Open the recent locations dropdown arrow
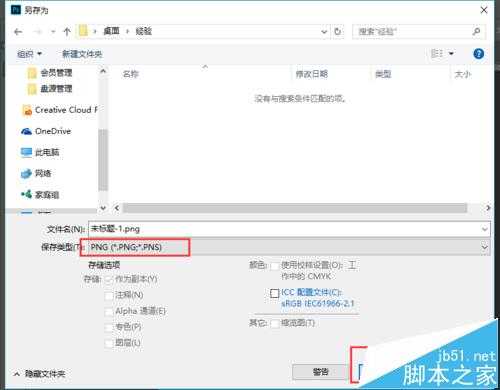 click(53, 32)
